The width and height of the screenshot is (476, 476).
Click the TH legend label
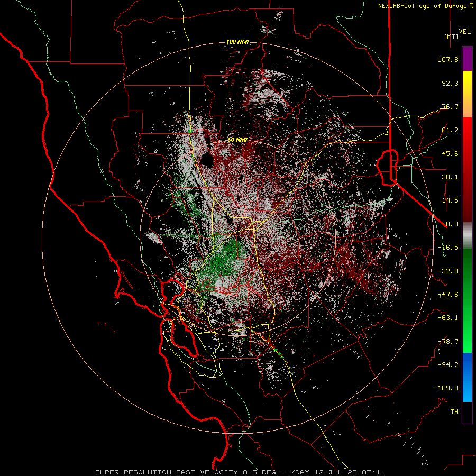454,412
